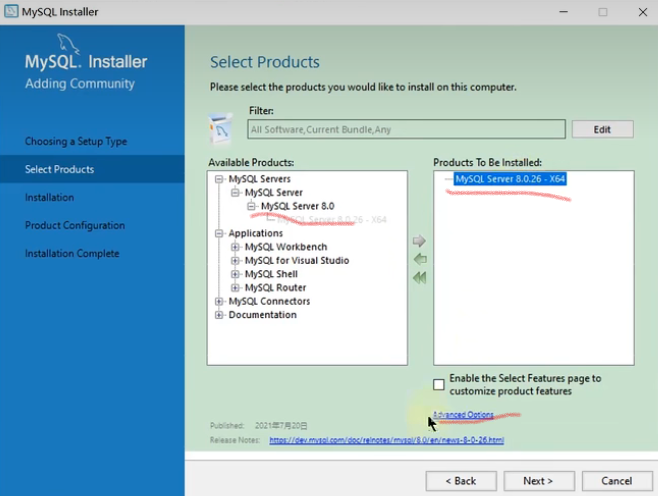Screen dimensions: 658x496
Task: Select MySQL Shell label in tree
Action: click(x=272, y=274)
